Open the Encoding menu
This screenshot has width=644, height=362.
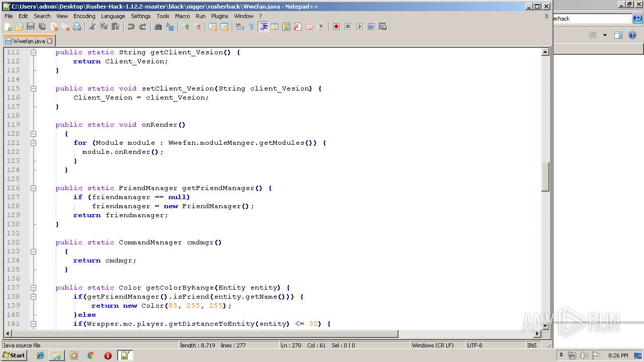[x=84, y=16]
